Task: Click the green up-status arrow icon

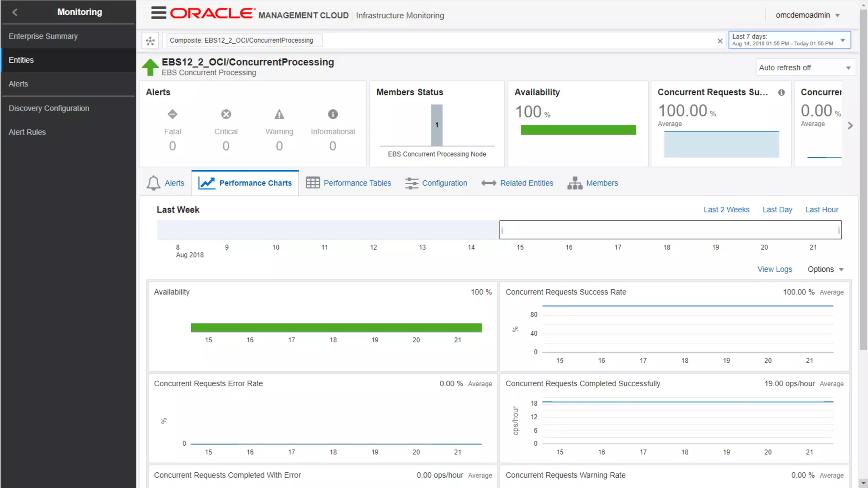Action: tap(150, 67)
